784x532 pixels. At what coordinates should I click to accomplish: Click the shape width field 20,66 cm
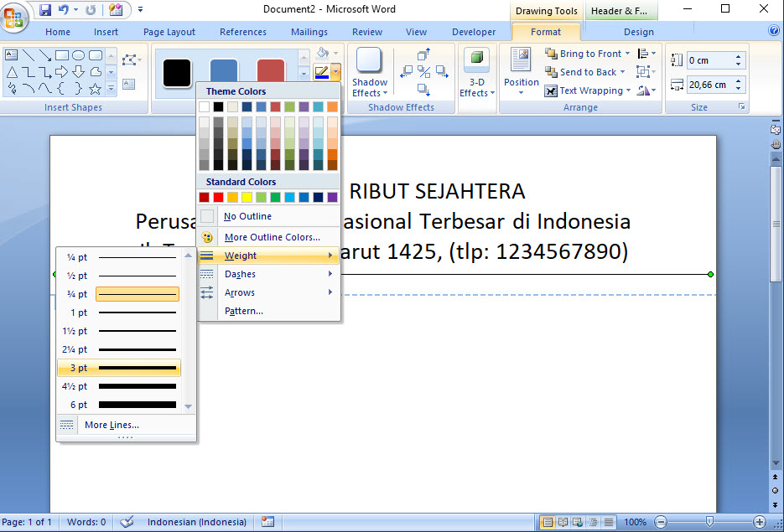pos(709,85)
